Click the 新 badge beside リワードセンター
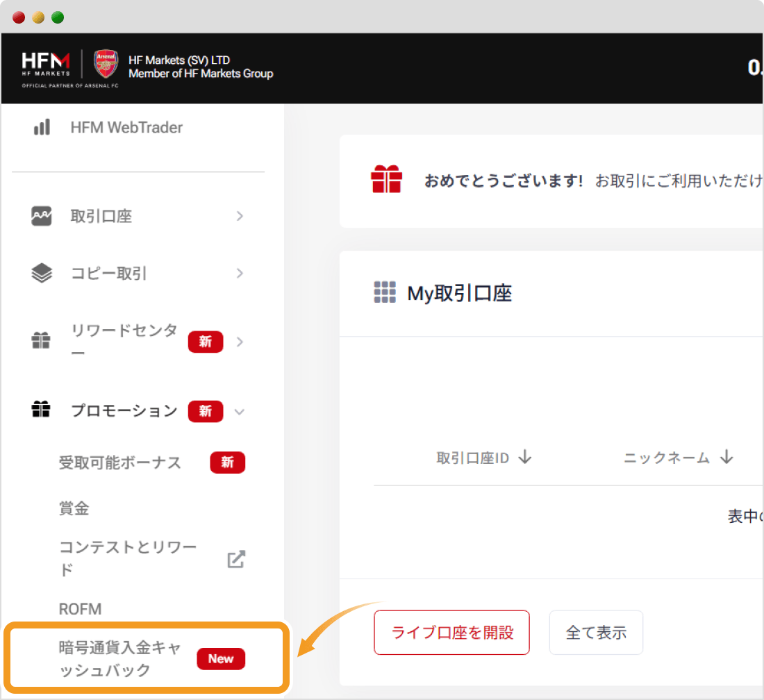This screenshot has height=700, width=764. [x=206, y=342]
